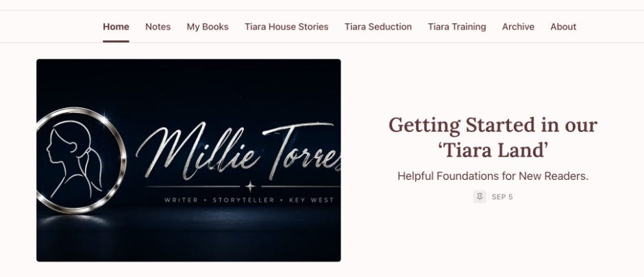644x277 pixels.
Task: Open the About page
Action: click(x=563, y=27)
